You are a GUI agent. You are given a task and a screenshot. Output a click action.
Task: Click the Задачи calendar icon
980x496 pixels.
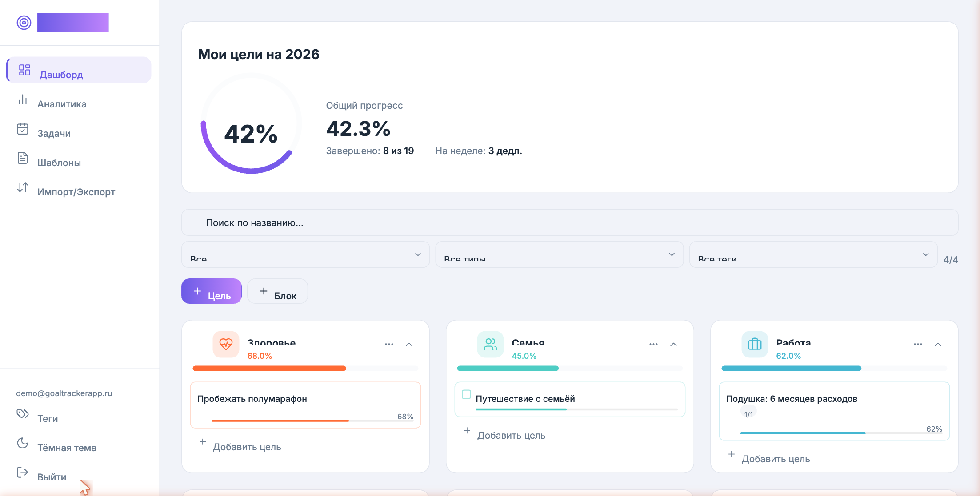[23, 129]
